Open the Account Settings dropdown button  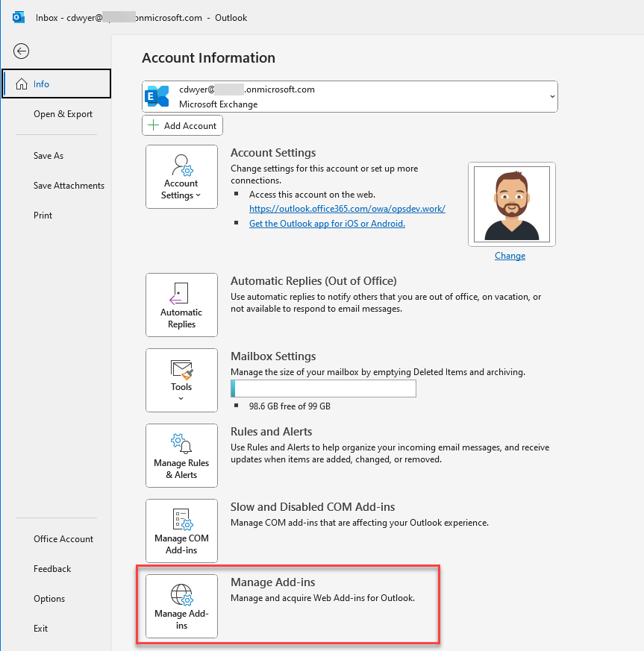[x=181, y=177]
